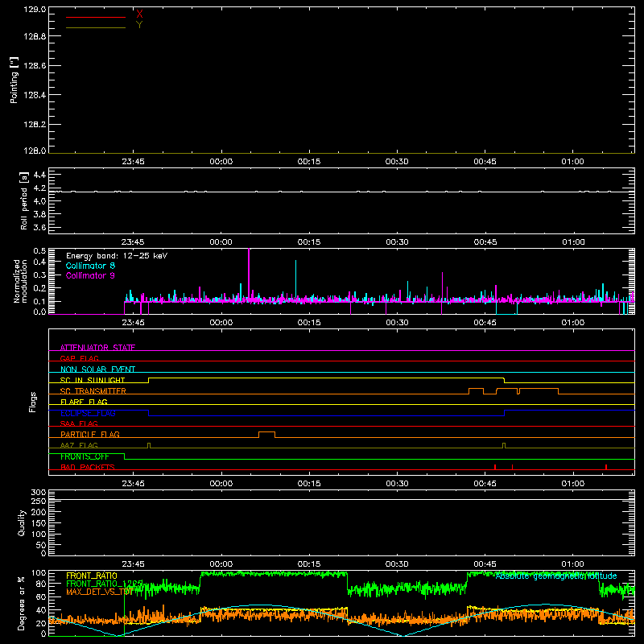Select the cyan Collimator 8 legend entry
The width and height of the screenshot is (644, 644).
pos(90,266)
